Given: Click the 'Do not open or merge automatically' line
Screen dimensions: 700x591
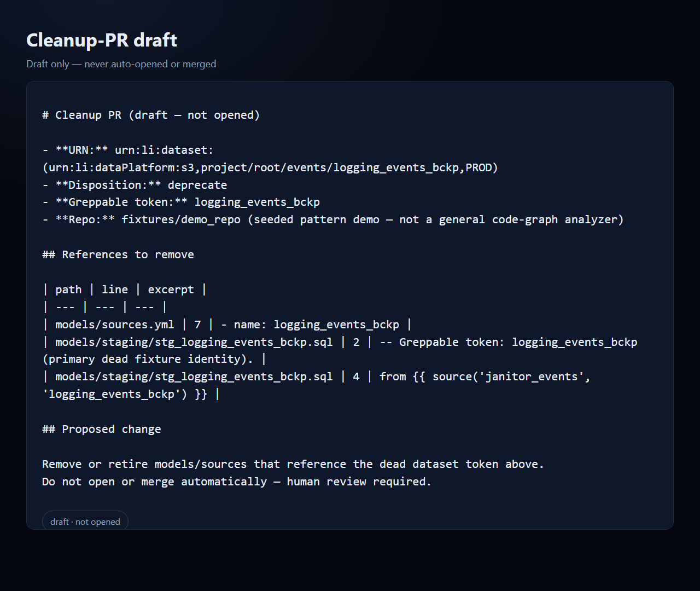Looking at the screenshot, I should (x=237, y=482).
